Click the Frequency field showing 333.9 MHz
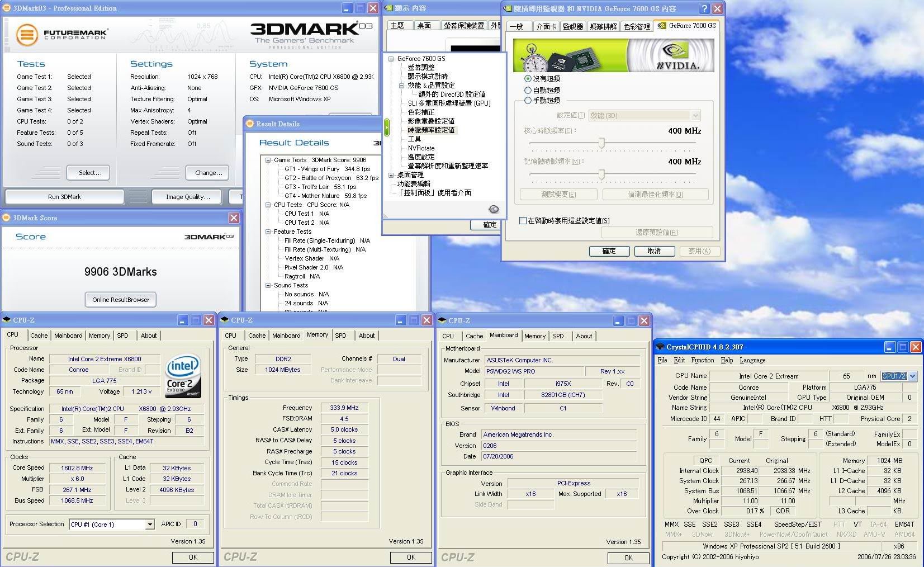 [344, 408]
